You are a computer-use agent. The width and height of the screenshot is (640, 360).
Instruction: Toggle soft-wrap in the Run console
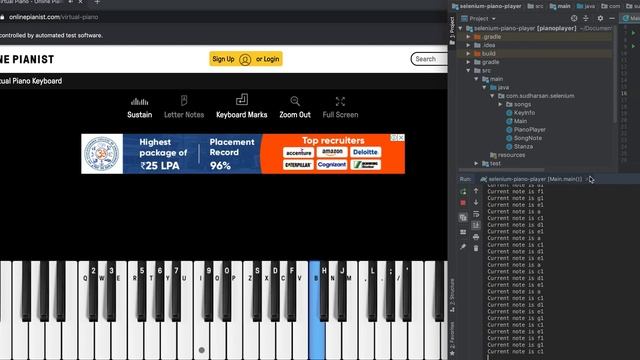476,214
